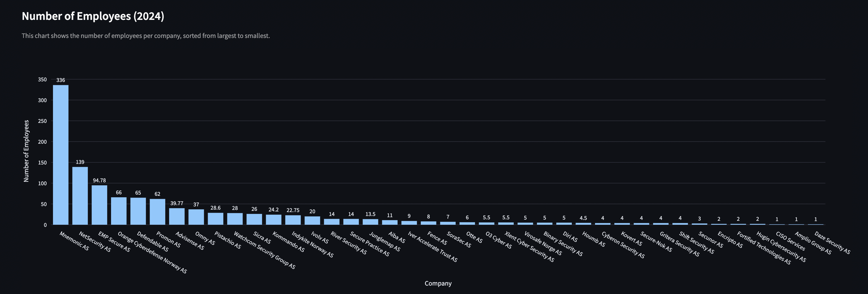Click the 'River Security AS' axis label
Screen dimensions: 868x294
tap(349, 243)
